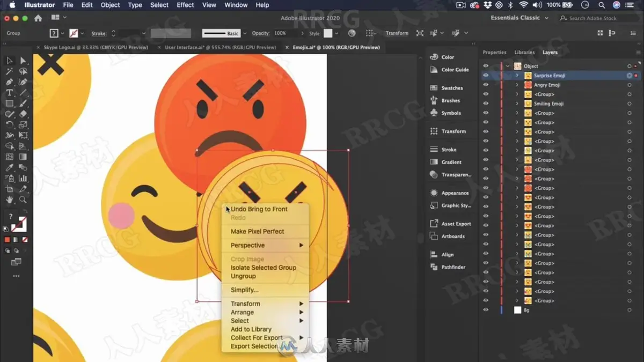Select the Eraser tool
The height and width of the screenshot is (362, 644).
pos(23,114)
